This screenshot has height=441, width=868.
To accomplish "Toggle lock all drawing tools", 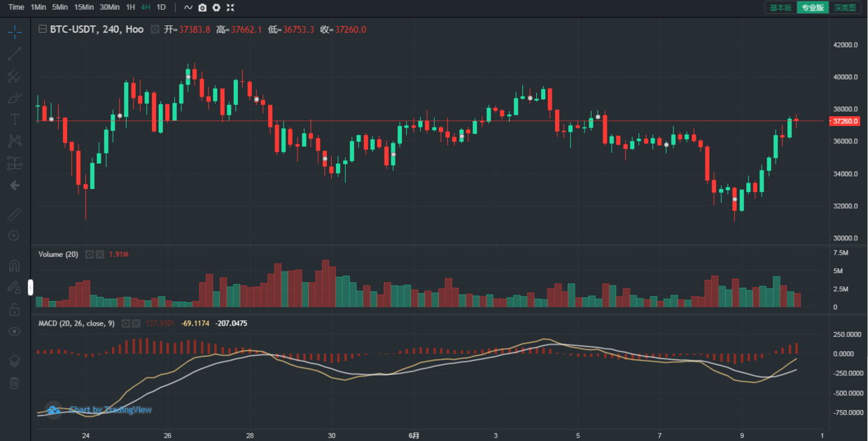I will click(x=14, y=309).
